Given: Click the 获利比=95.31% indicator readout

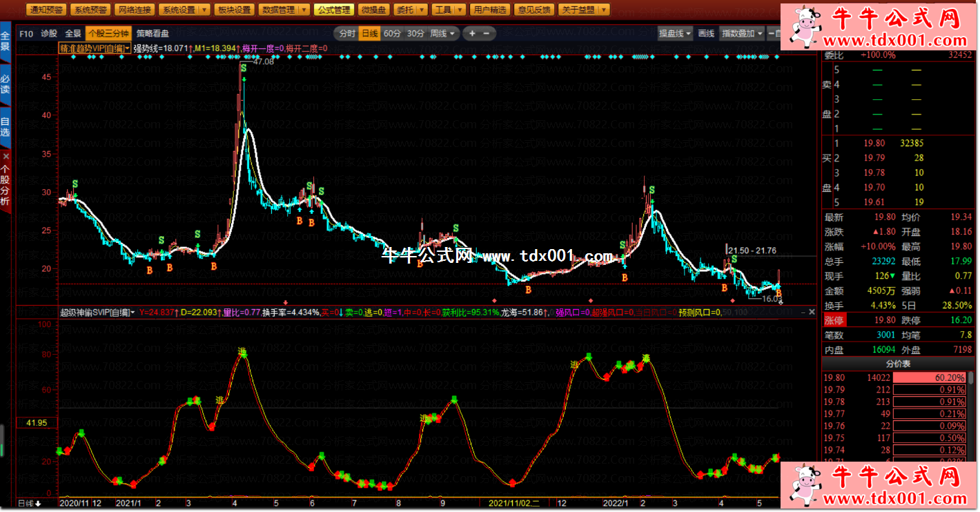Looking at the screenshot, I should pyautogui.click(x=471, y=313).
